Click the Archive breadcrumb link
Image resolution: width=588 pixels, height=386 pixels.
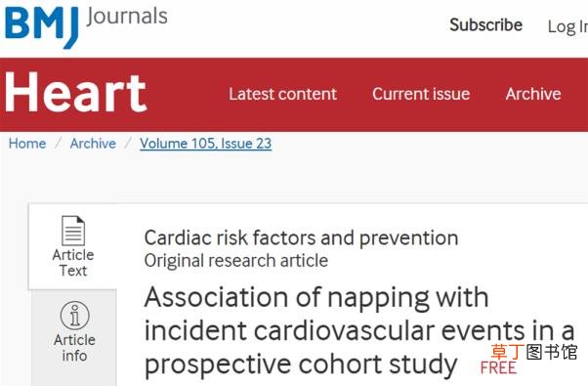click(93, 144)
